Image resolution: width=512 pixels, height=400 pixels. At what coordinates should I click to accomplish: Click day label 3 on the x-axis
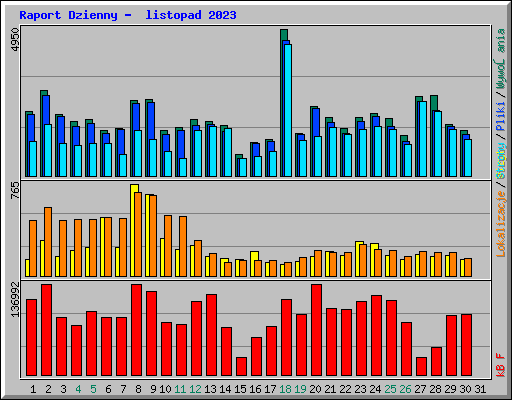(63, 389)
